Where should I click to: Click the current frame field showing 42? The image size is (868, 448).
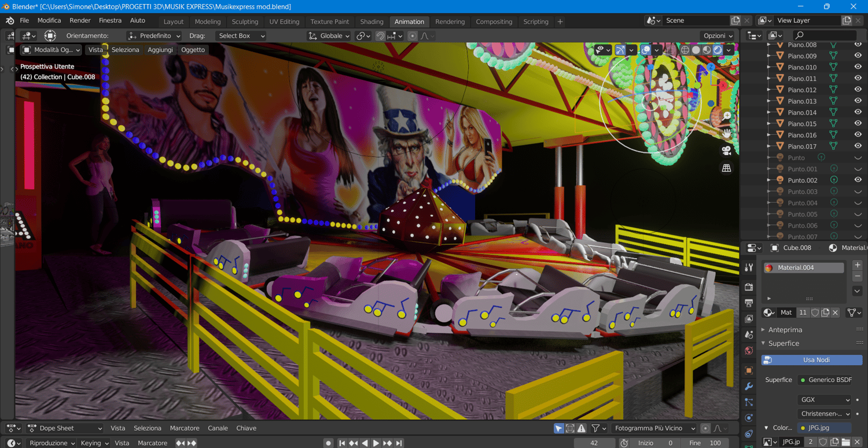click(594, 443)
